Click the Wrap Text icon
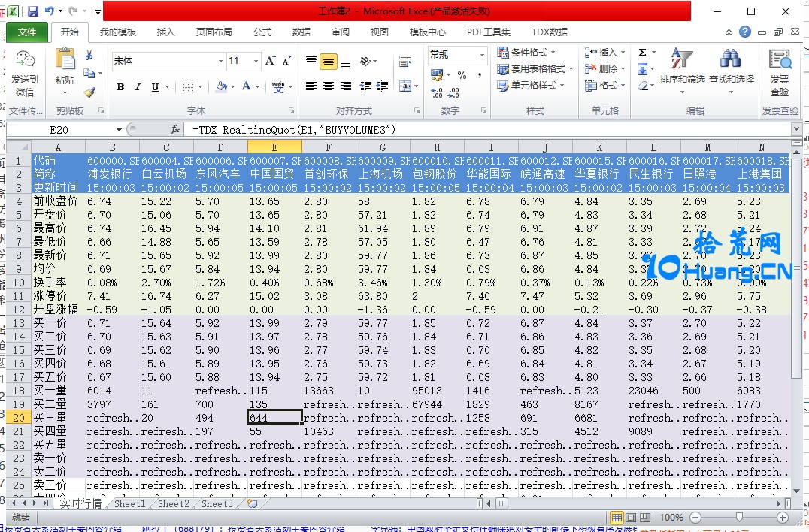The height and width of the screenshot is (532, 809). click(405, 61)
